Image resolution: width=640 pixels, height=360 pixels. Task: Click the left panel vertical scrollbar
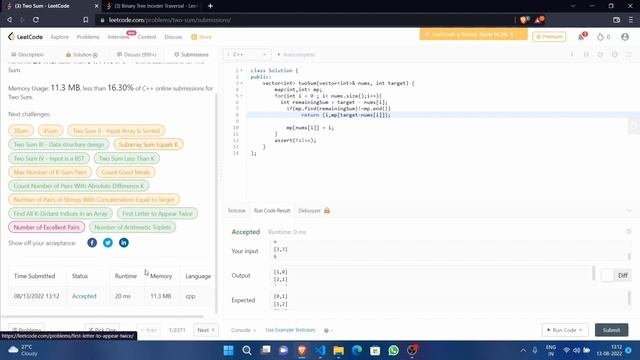(216, 204)
